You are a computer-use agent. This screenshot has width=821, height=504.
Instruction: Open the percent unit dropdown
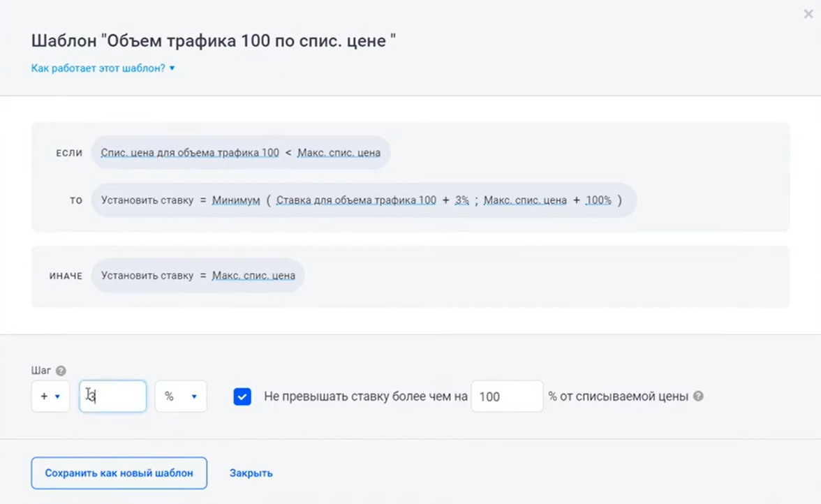click(180, 396)
